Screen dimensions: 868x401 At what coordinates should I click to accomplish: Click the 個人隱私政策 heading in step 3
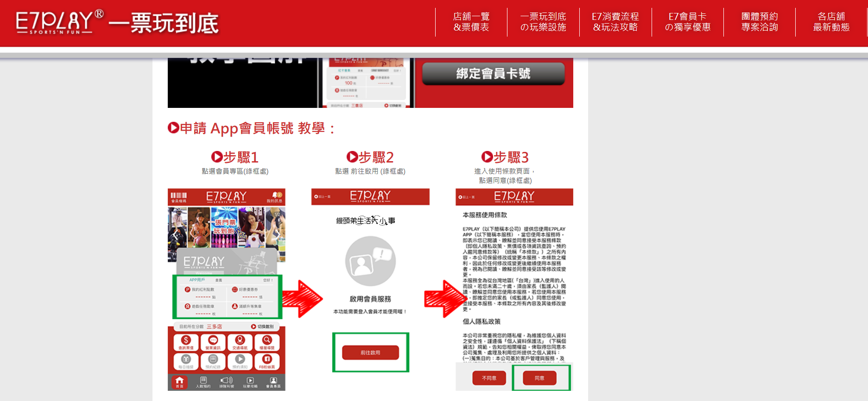(482, 321)
